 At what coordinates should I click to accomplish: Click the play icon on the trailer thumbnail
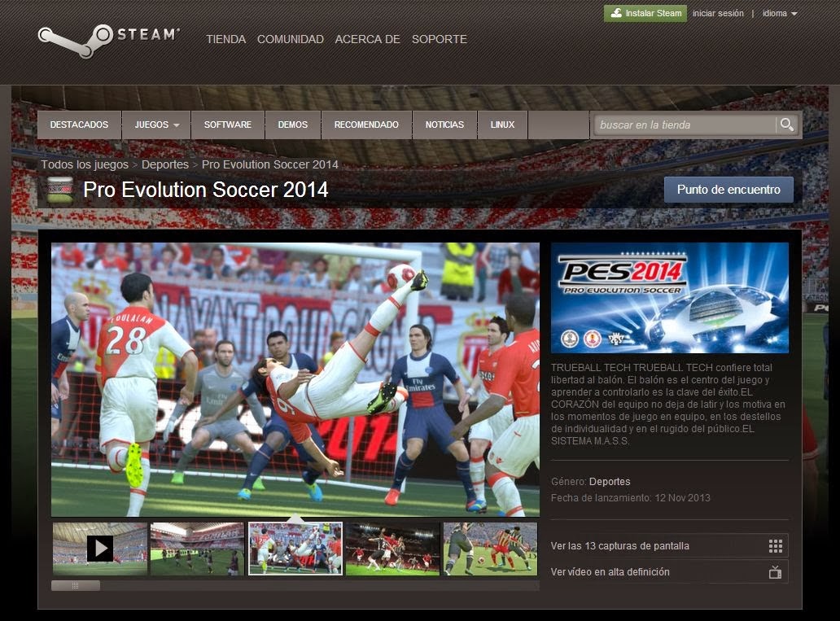[99, 548]
